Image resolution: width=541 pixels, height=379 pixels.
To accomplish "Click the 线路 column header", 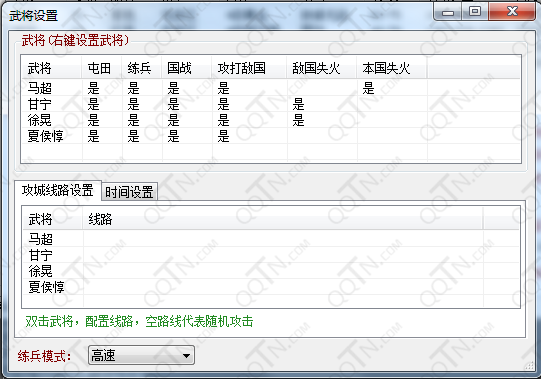I will [x=282, y=219].
